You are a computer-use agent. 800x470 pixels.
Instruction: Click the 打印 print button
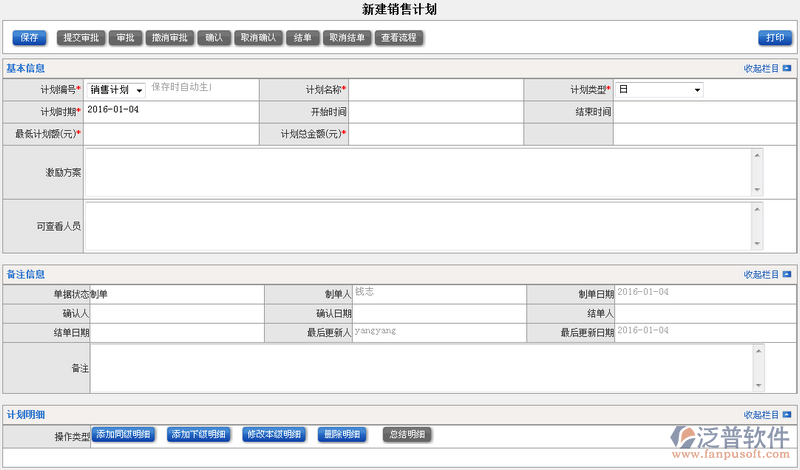(x=774, y=38)
